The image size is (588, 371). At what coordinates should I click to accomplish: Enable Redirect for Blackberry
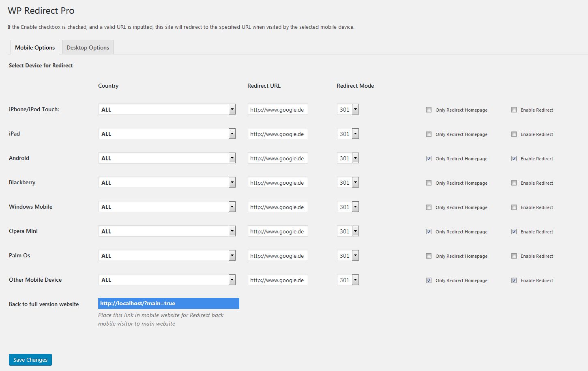[514, 183]
